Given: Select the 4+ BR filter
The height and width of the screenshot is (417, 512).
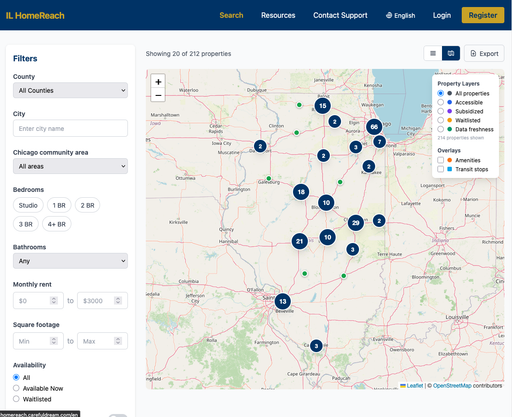Looking at the screenshot, I should 57,224.
